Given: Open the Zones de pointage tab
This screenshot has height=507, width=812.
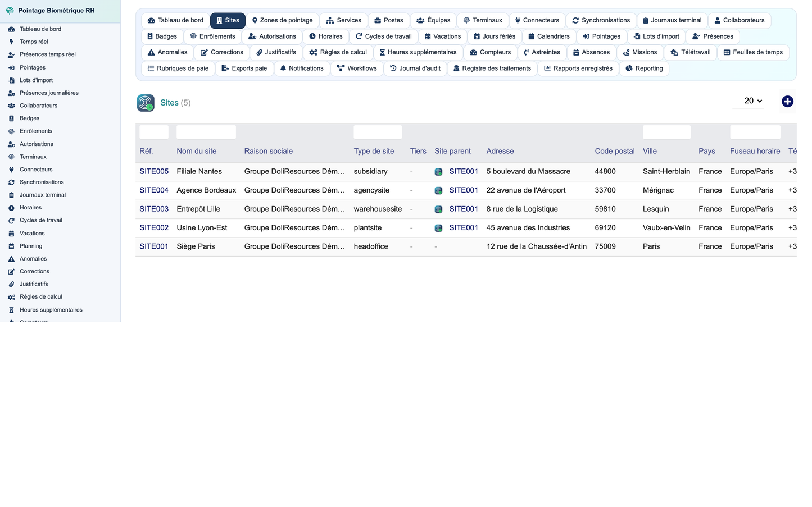Looking at the screenshot, I should pos(282,20).
